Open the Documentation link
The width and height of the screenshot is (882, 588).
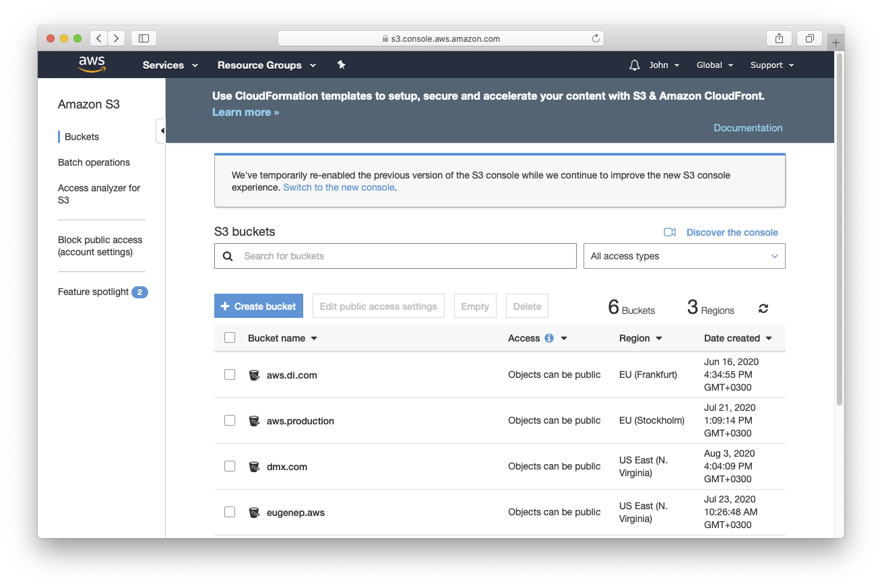(x=748, y=128)
